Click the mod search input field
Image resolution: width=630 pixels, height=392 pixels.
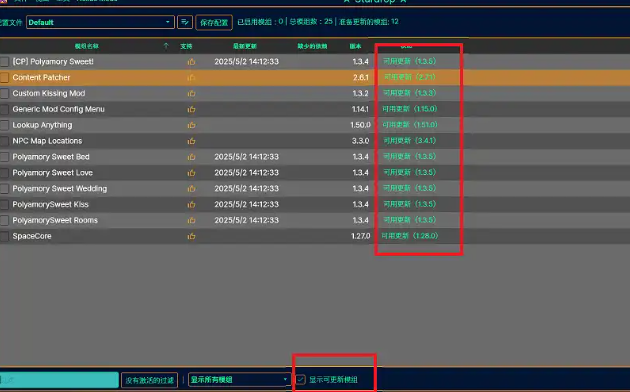pos(59,380)
